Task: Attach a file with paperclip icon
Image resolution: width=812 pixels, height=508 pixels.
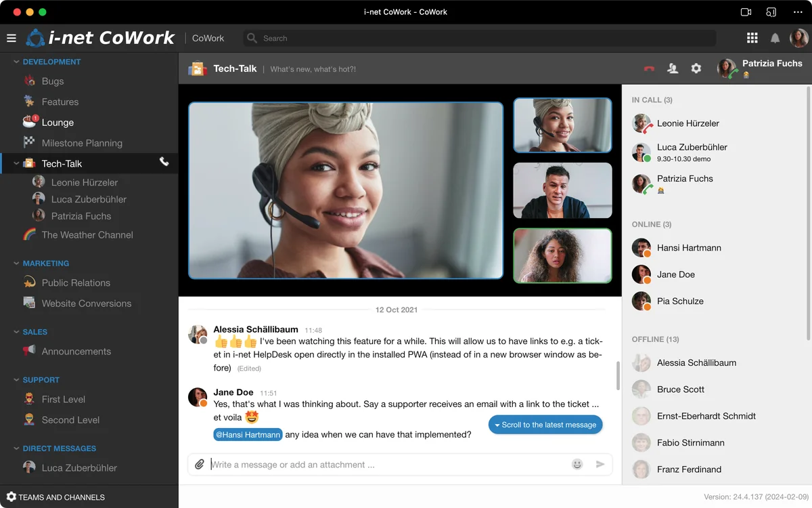Action: (x=200, y=465)
